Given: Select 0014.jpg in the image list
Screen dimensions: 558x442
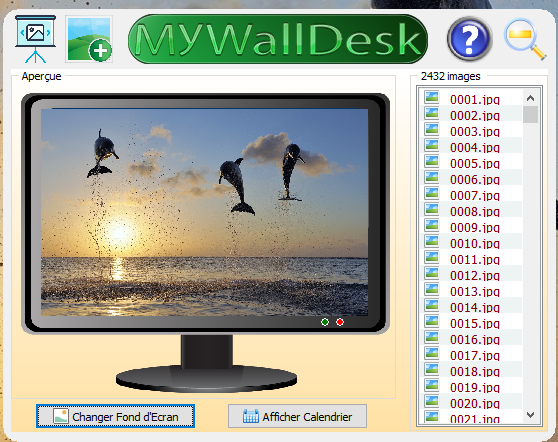Looking at the screenshot, I should tap(475, 307).
